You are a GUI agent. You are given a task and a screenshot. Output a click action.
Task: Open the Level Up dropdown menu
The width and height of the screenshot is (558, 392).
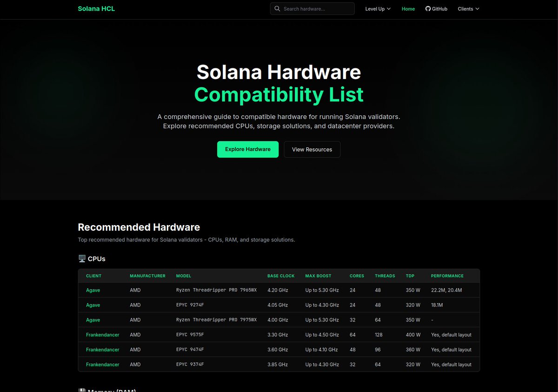378,9
